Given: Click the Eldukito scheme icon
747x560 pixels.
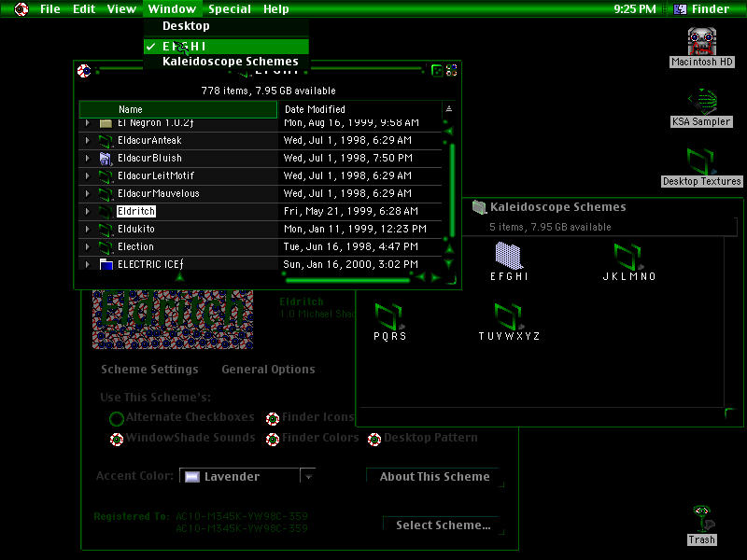Looking at the screenshot, I should [106, 230].
